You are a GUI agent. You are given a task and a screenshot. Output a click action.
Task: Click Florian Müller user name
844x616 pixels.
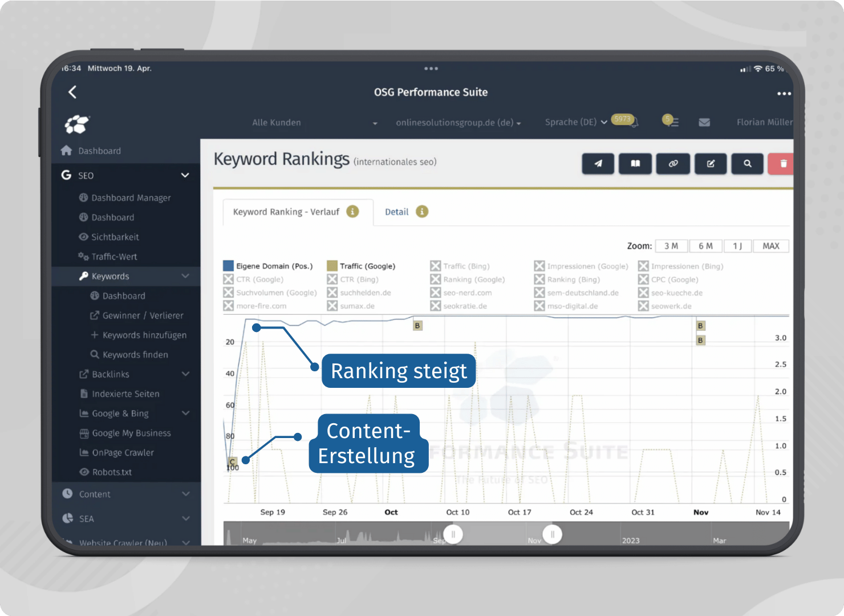click(764, 122)
